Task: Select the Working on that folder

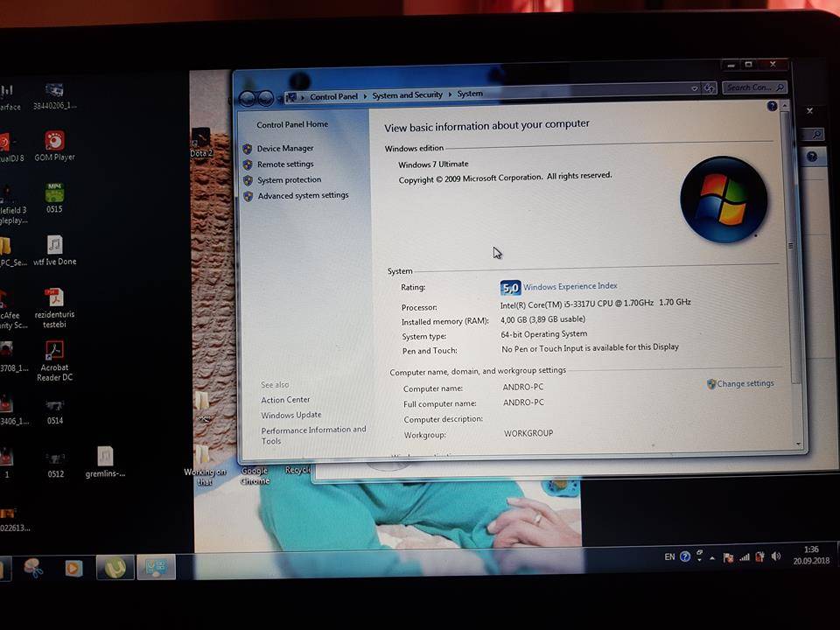Action: pos(204,465)
